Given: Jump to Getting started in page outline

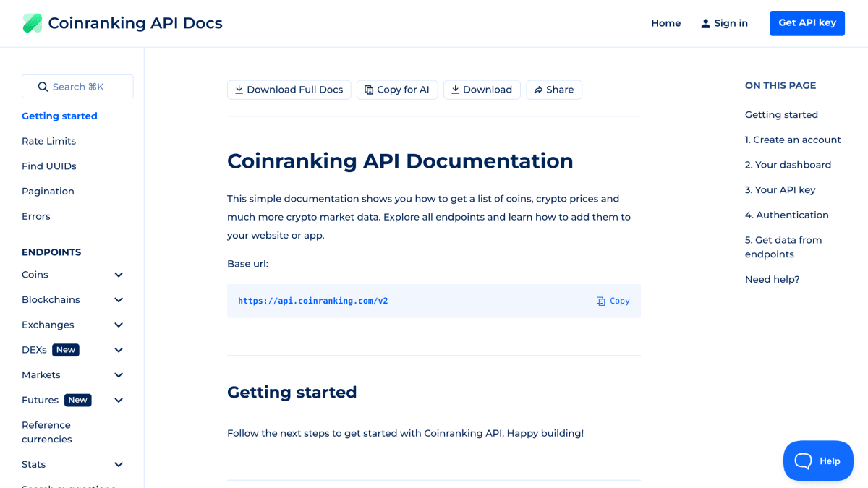Looking at the screenshot, I should pos(781,114).
